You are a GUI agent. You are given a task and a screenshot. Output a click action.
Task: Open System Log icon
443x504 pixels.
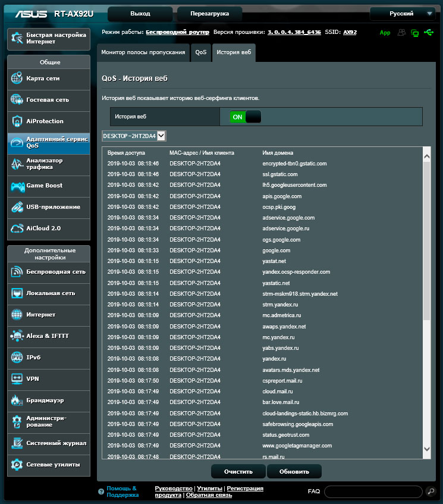pos(17,443)
